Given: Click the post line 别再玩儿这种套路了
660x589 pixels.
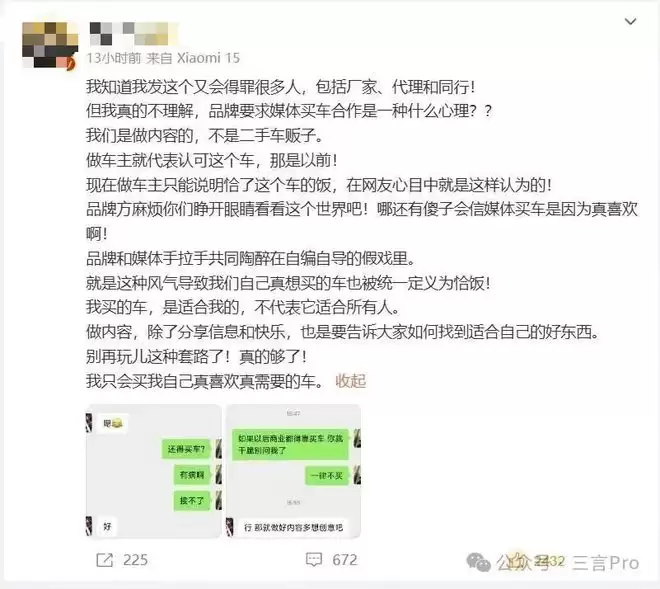Looking at the screenshot, I should tap(197, 357).
